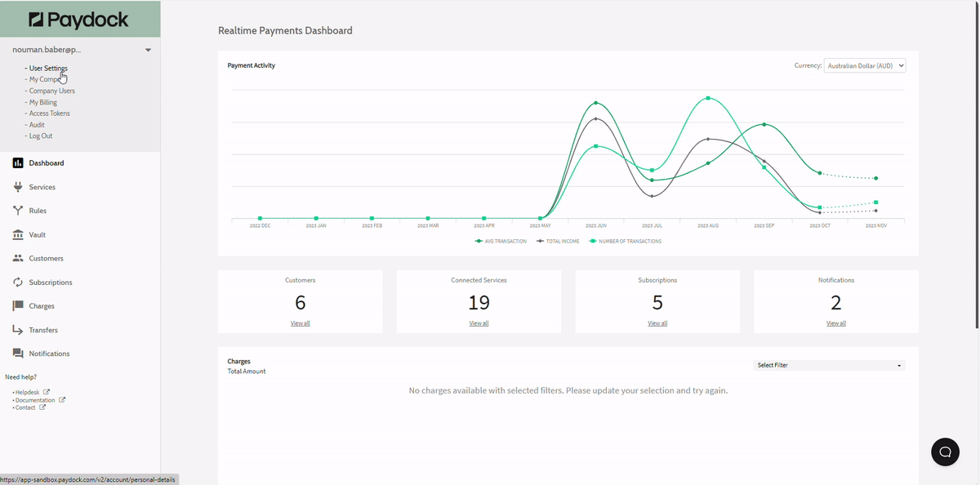The width and height of the screenshot is (980, 485).
Task: Open the Currency dropdown
Action: click(864, 66)
